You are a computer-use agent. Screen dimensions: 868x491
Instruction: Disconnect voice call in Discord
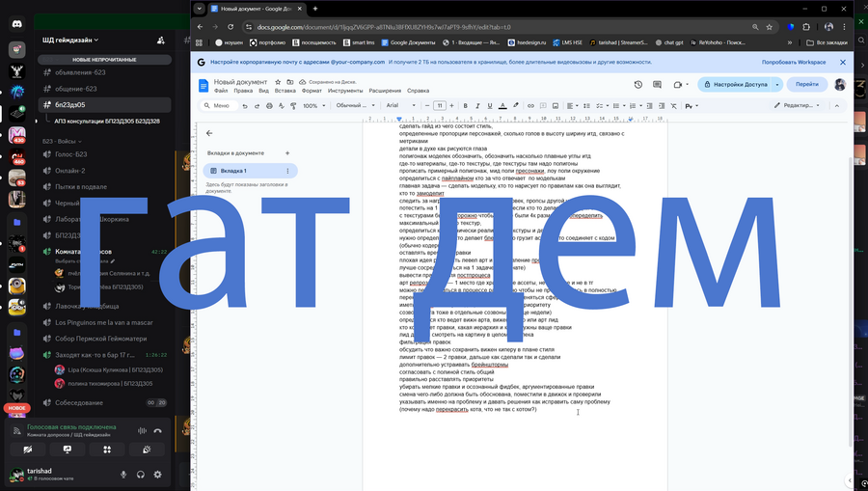point(158,430)
